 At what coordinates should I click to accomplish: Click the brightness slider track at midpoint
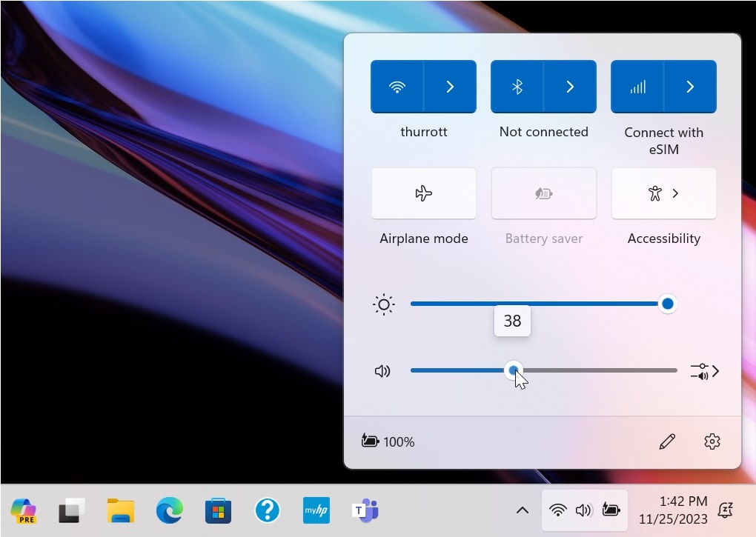click(x=540, y=304)
